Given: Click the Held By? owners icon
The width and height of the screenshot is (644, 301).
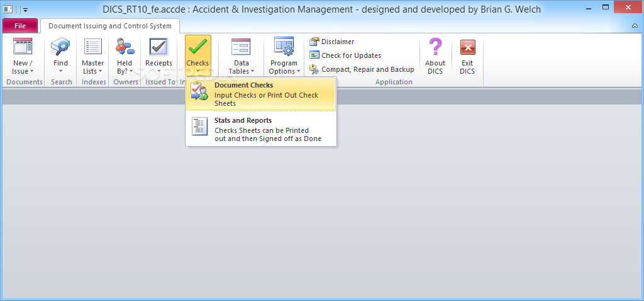Looking at the screenshot, I should [125, 46].
